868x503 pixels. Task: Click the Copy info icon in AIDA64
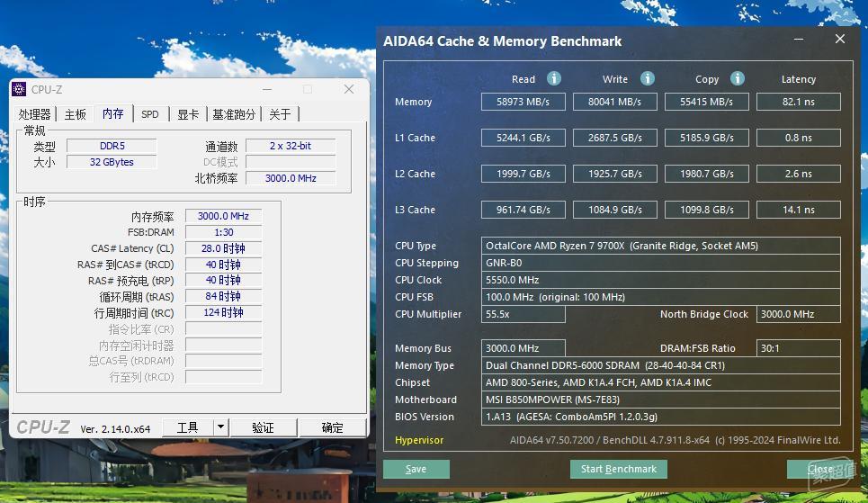click(738, 78)
